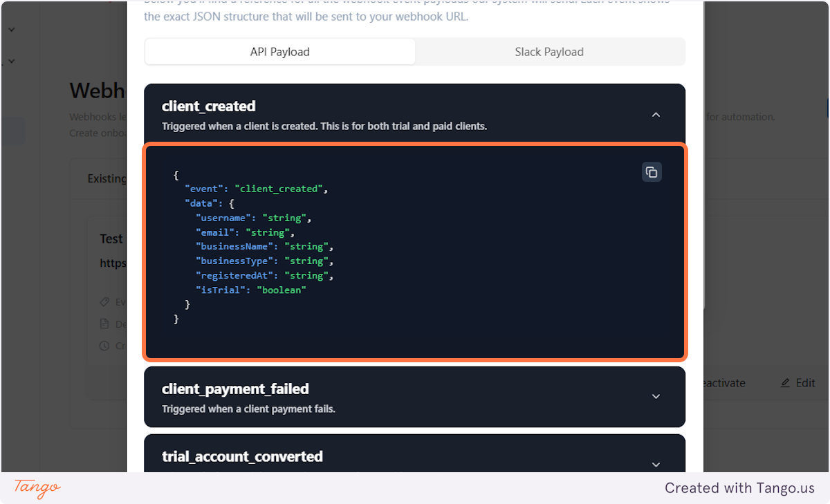
Task: Click the "event": "client_created" line
Action: point(256,189)
